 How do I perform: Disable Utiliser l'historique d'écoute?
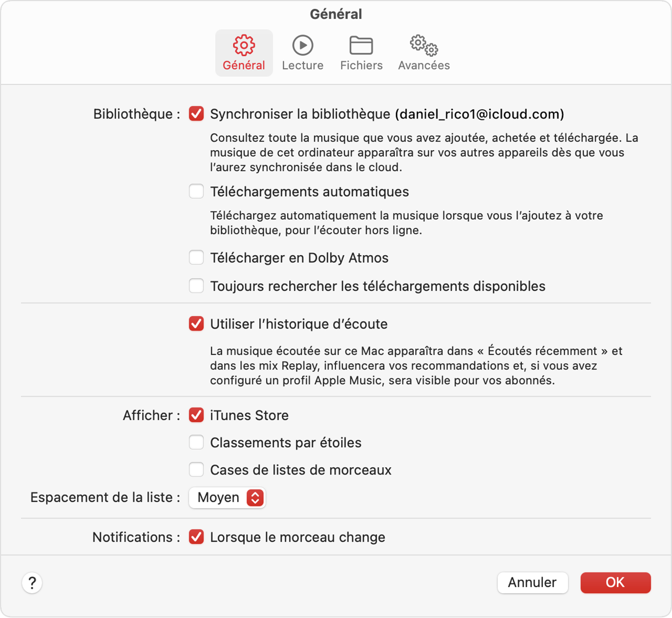[196, 324]
